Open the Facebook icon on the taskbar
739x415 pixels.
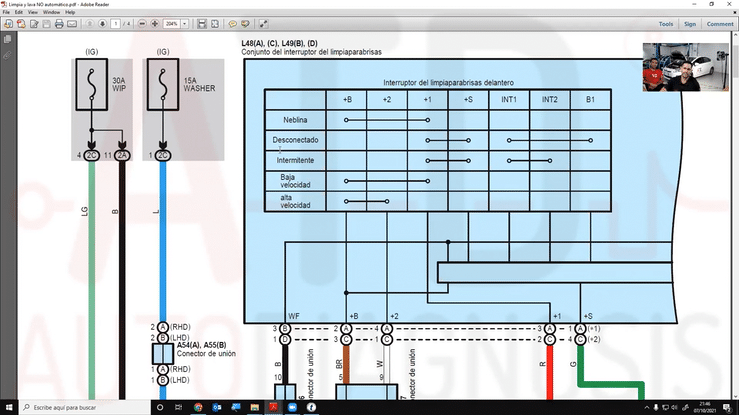311,407
